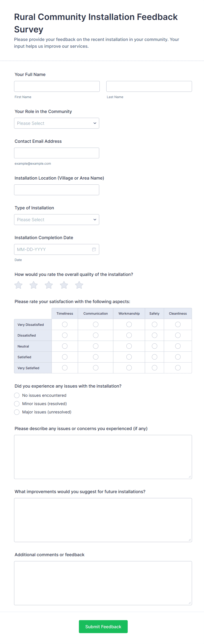Rate Timeliness as Very Satisfied
The height and width of the screenshot is (644, 204).
coord(65,368)
